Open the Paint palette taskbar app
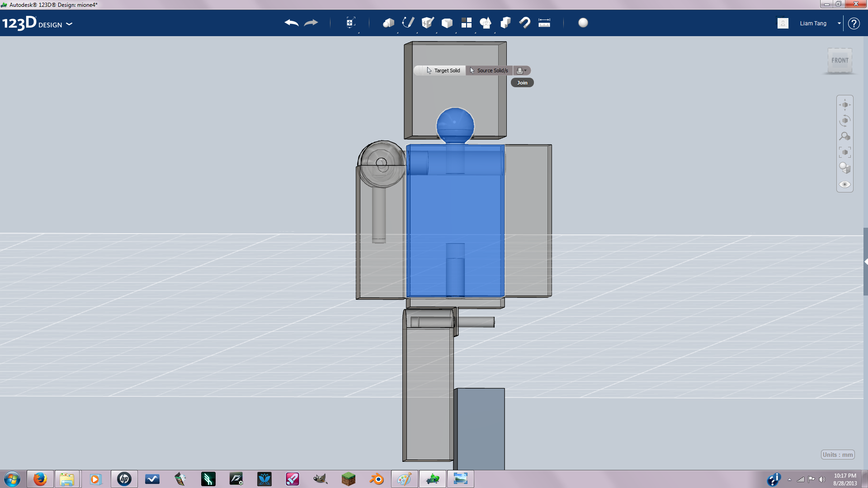 coord(405,479)
